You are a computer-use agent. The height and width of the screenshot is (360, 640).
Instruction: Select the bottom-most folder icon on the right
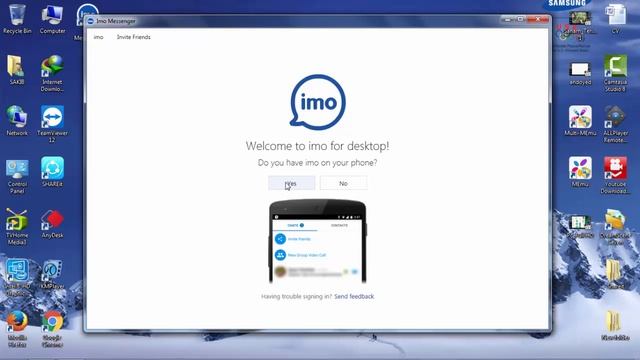(x=614, y=325)
